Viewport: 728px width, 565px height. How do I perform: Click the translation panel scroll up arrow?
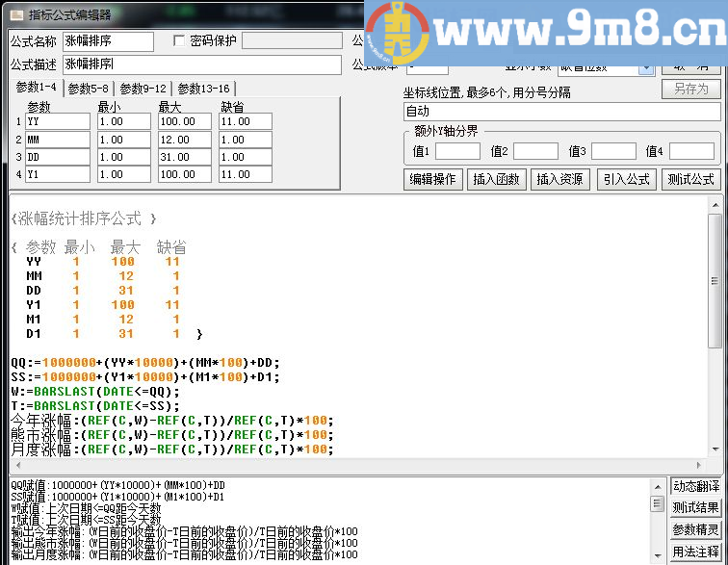(658, 486)
